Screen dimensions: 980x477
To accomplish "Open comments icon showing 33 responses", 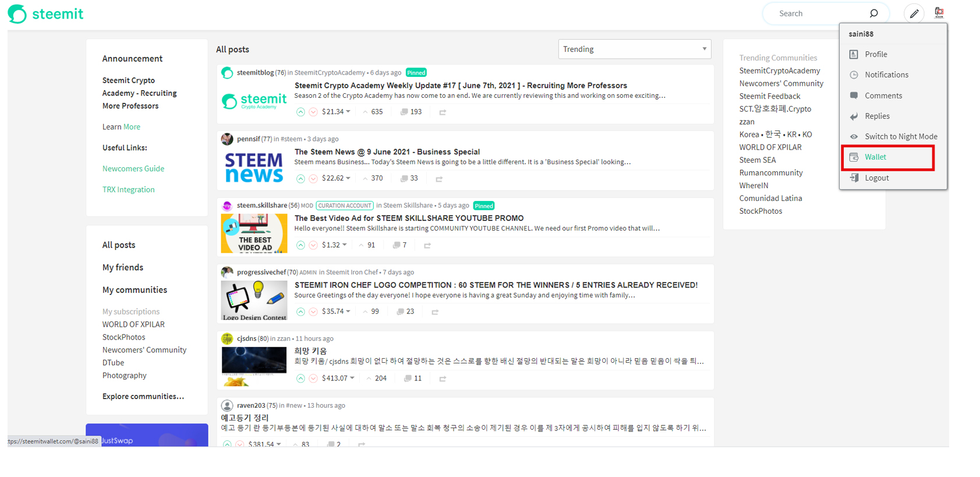I will tap(404, 178).
